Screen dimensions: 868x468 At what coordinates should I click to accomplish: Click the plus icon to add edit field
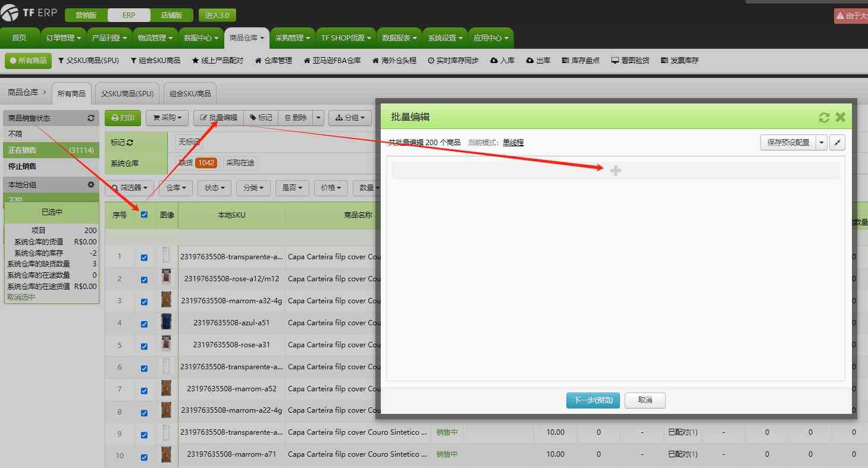pos(615,170)
